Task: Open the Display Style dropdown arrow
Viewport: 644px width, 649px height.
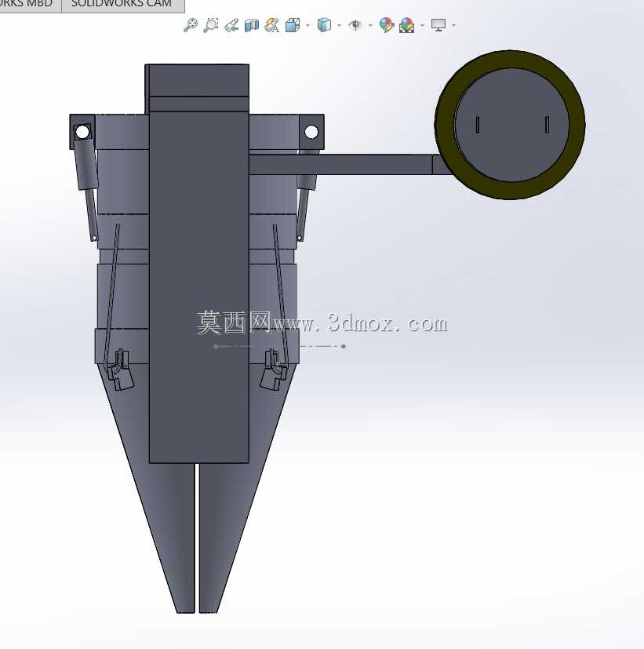Action: coord(339,26)
